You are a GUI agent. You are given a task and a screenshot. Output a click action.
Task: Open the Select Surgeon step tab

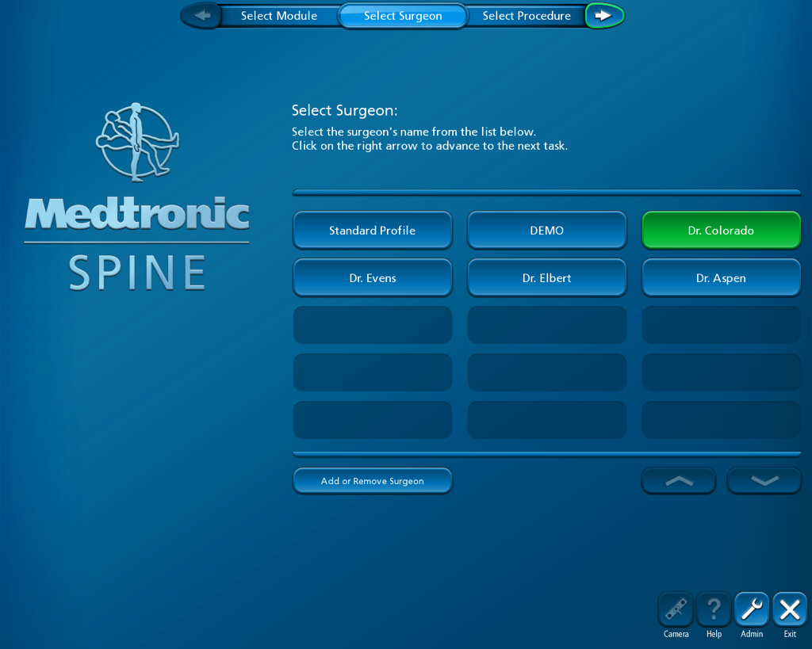coord(403,16)
